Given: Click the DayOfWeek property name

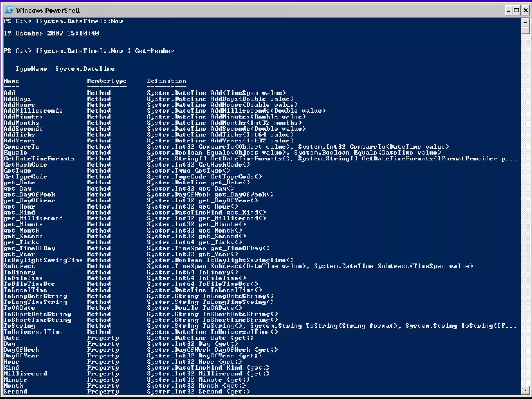Looking at the screenshot, I should point(21,350).
